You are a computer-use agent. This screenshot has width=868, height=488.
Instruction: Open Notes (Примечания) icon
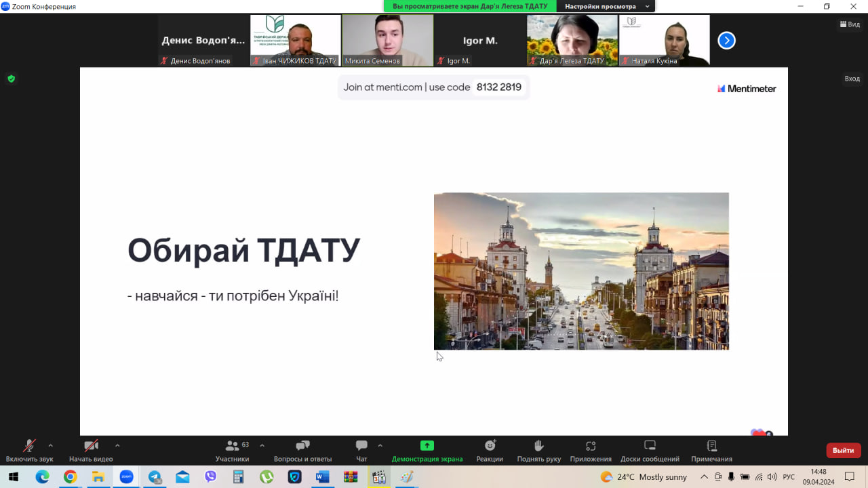(711, 446)
